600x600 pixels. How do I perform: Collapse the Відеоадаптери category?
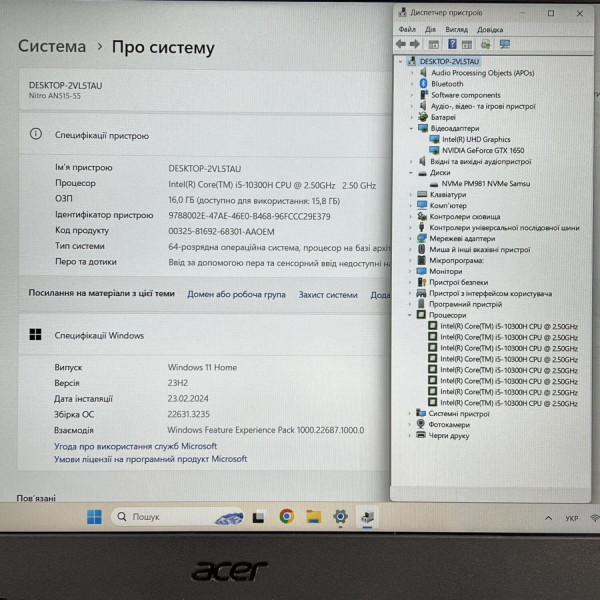[x=411, y=128]
